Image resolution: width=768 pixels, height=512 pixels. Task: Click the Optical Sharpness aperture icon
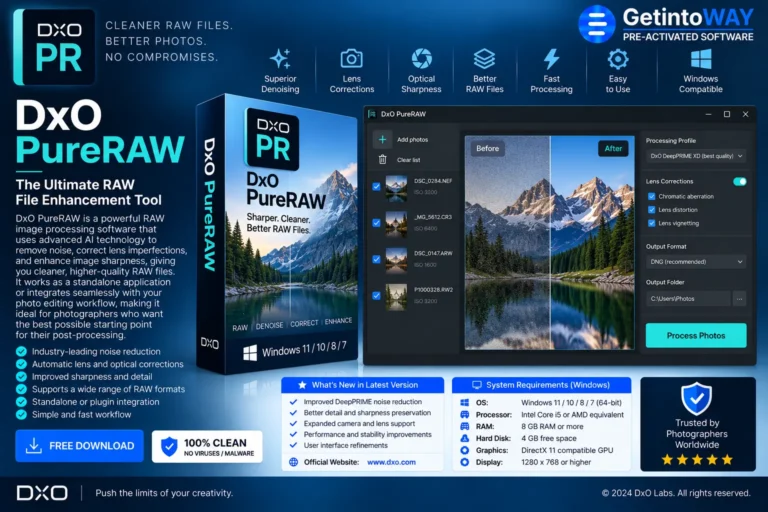pos(421,59)
